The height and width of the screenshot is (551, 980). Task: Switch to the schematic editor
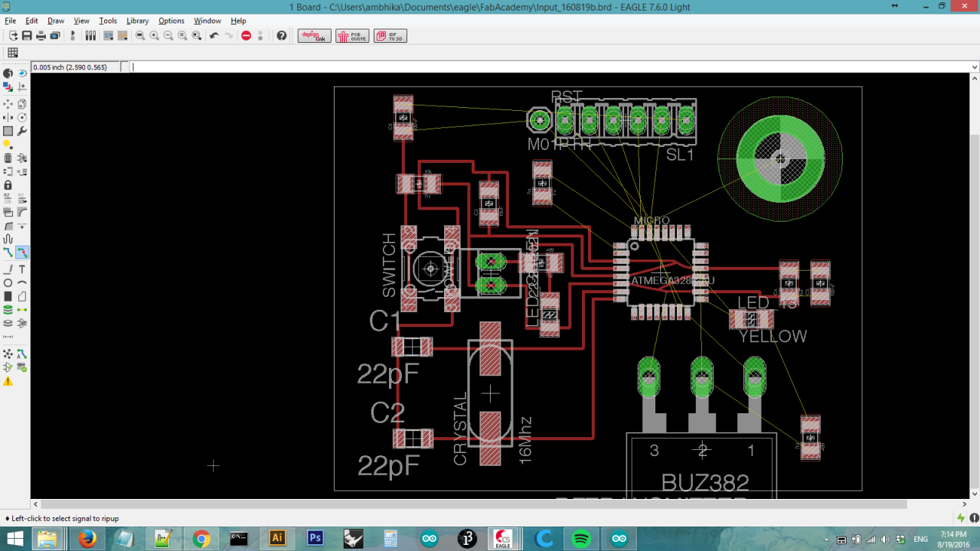click(73, 35)
